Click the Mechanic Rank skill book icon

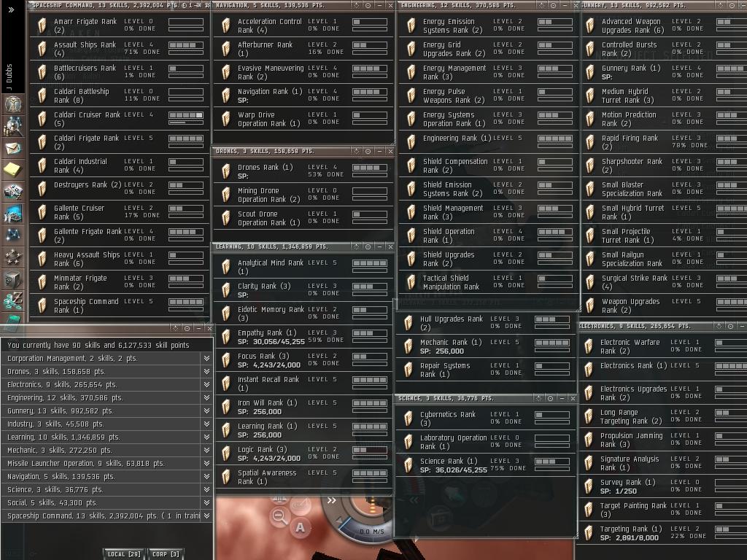click(x=409, y=346)
